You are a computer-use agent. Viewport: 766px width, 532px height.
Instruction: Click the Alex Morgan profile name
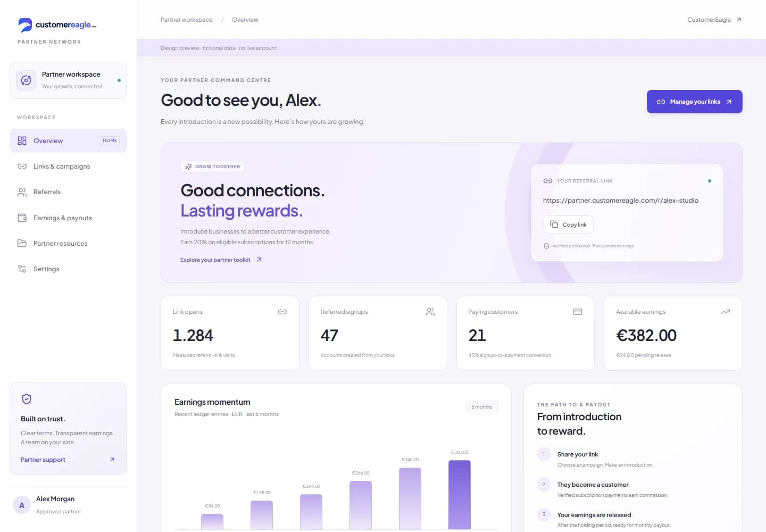coord(55,499)
